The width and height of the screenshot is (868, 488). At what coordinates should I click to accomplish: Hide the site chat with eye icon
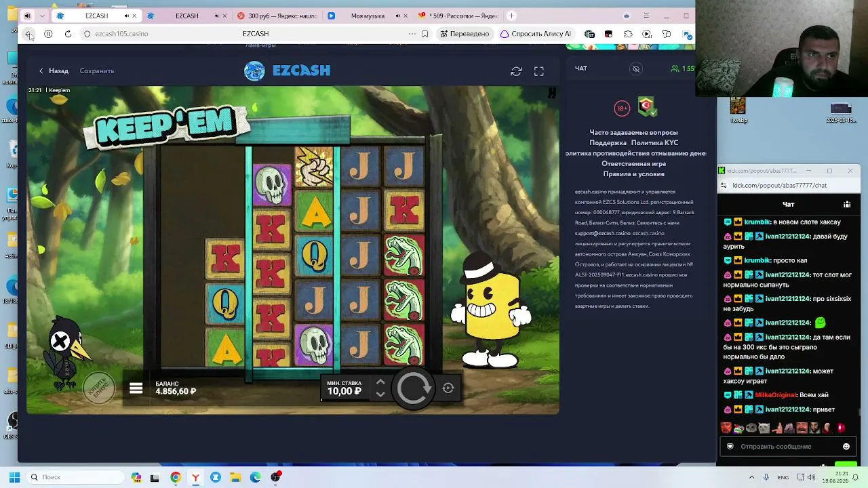(x=636, y=68)
